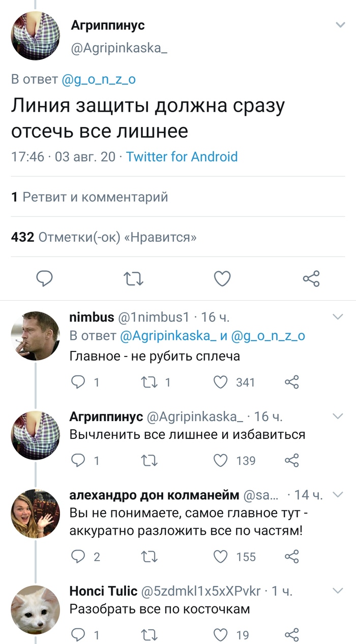This screenshot has width=356, height=644.
Task: Reply to nimbus's comment
Action: pos(78,382)
